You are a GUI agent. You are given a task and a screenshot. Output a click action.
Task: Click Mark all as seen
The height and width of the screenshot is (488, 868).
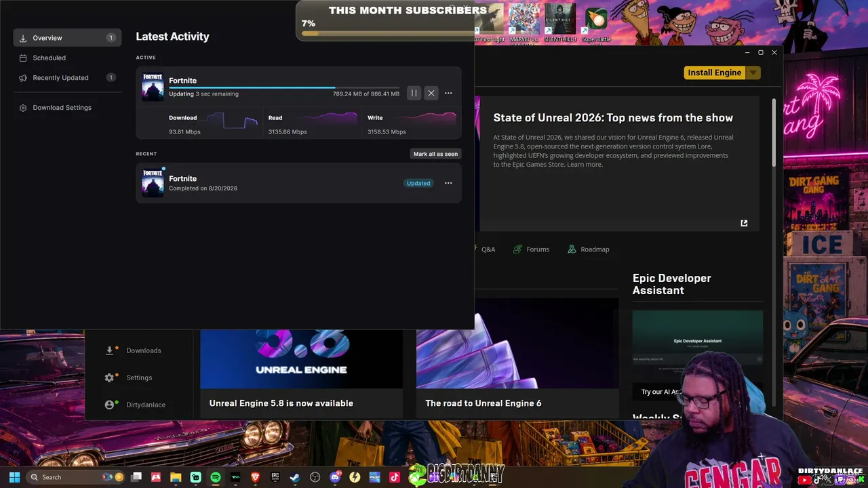tap(435, 154)
